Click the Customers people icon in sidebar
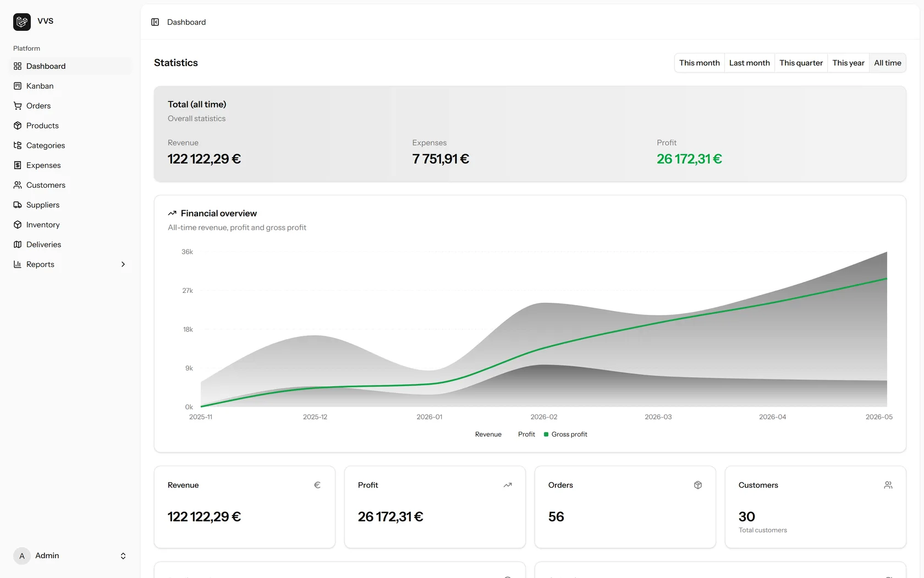The width and height of the screenshot is (924, 578). click(x=18, y=185)
